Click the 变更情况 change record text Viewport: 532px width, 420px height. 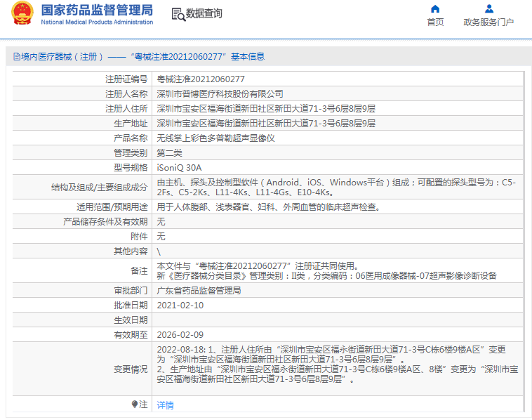coord(338,365)
